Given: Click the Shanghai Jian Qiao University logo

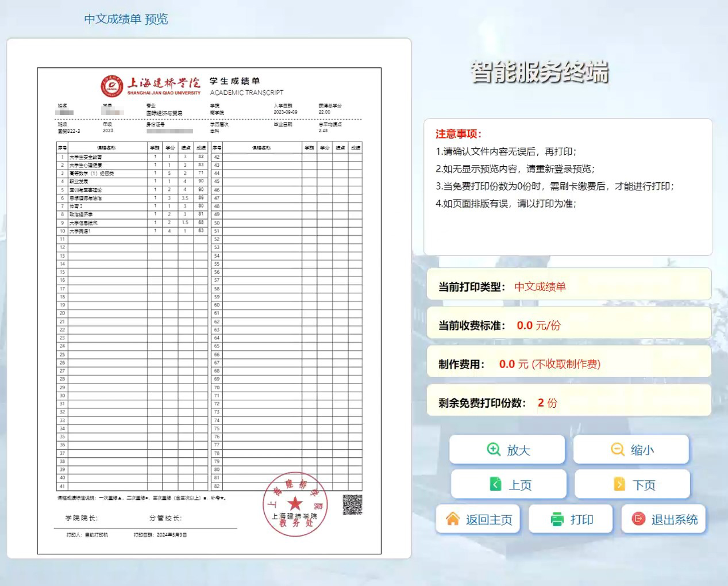Looking at the screenshot, I should [112, 86].
